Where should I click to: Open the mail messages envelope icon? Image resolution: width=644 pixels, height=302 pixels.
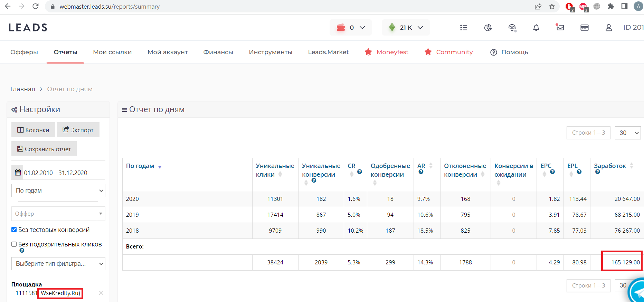coord(560,28)
